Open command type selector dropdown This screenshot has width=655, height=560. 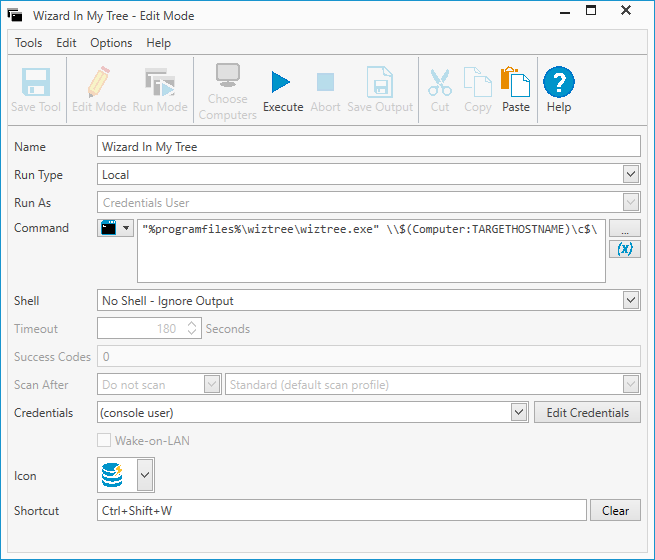coord(116,228)
